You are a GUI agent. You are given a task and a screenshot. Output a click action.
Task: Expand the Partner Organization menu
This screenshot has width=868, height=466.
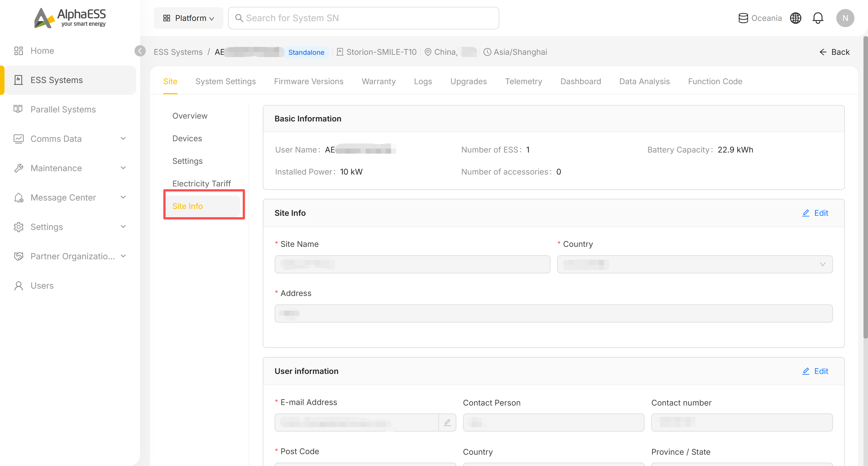tap(70, 256)
